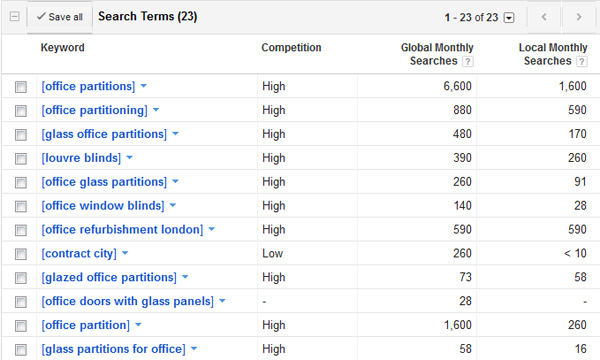Open dropdown arrow next to [office window blinds]
Image resolution: width=600 pixels, height=360 pixels.
(x=173, y=205)
